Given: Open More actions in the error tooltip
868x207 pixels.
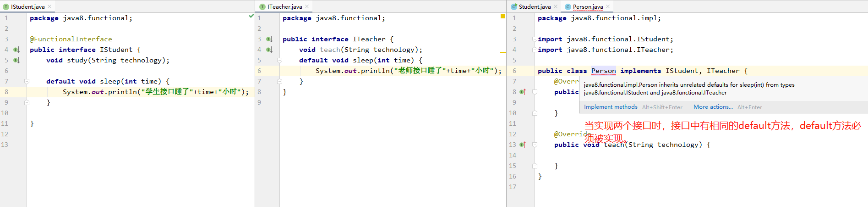Looking at the screenshot, I should [713, 107].
